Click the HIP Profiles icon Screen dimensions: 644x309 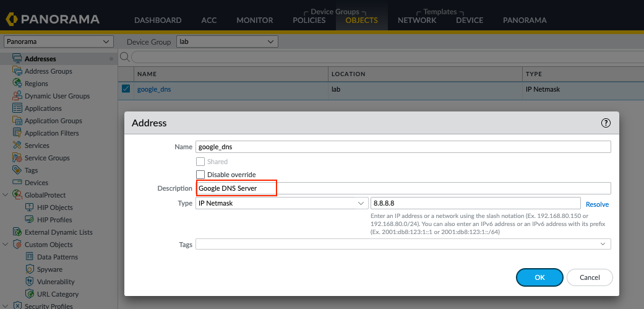coord(30,219)
